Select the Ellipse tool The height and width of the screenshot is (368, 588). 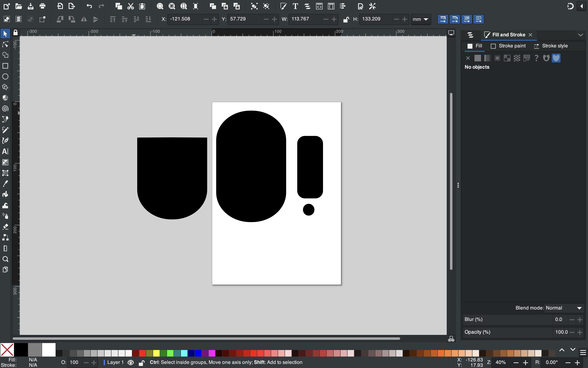(x=5, y=76)
